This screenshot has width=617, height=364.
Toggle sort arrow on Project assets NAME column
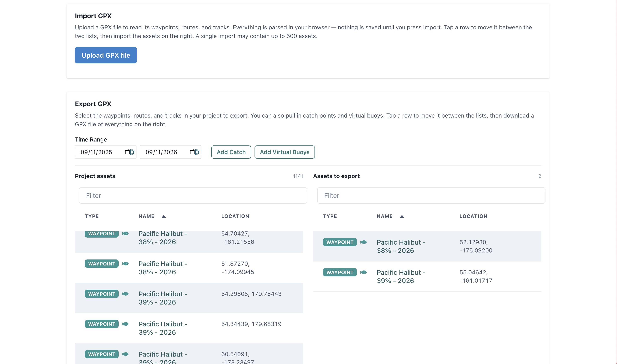point(164,216)
